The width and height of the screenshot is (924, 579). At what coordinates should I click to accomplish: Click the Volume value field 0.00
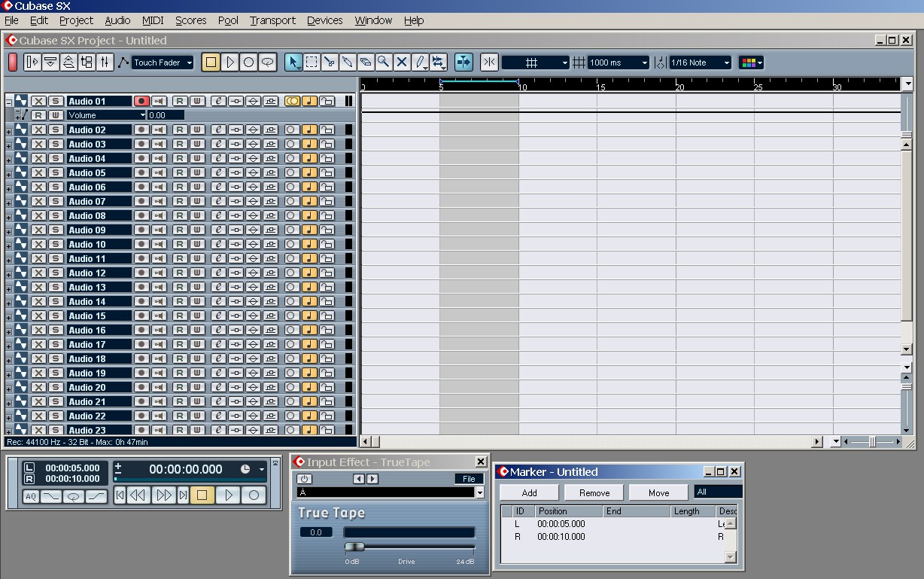click(166, 115)
